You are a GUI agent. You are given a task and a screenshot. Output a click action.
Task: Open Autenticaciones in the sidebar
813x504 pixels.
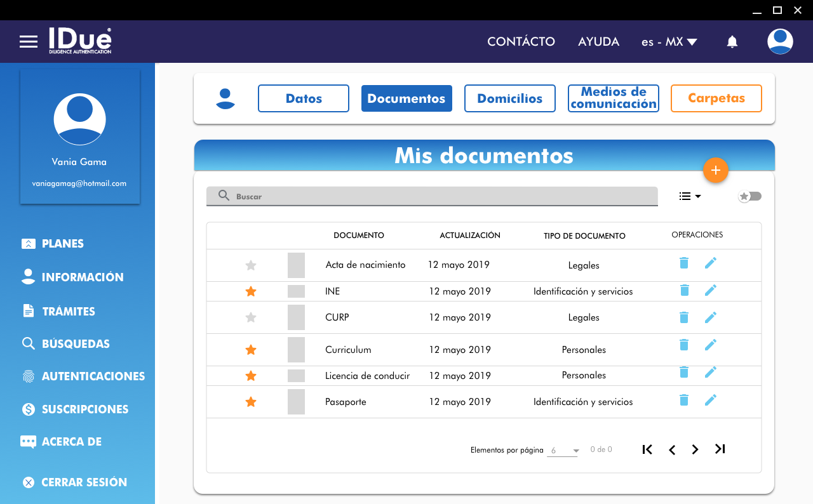click(x=93, y=376)
